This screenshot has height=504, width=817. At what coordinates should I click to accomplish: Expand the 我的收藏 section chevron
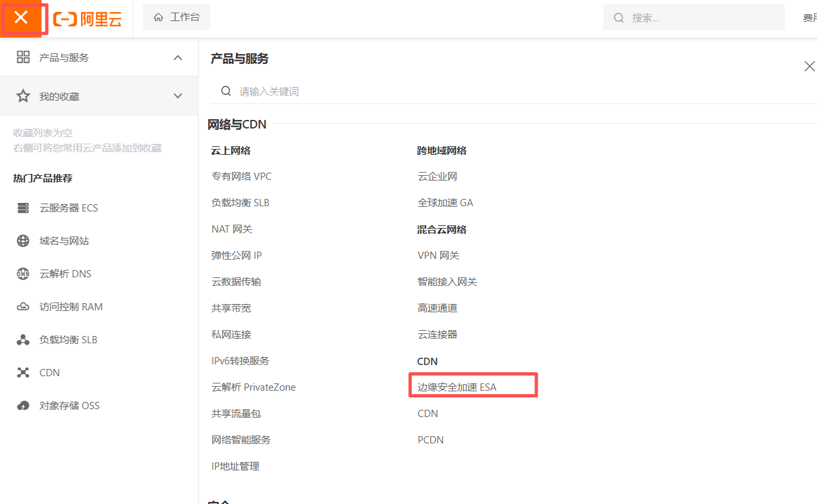(x=178, y=96)
